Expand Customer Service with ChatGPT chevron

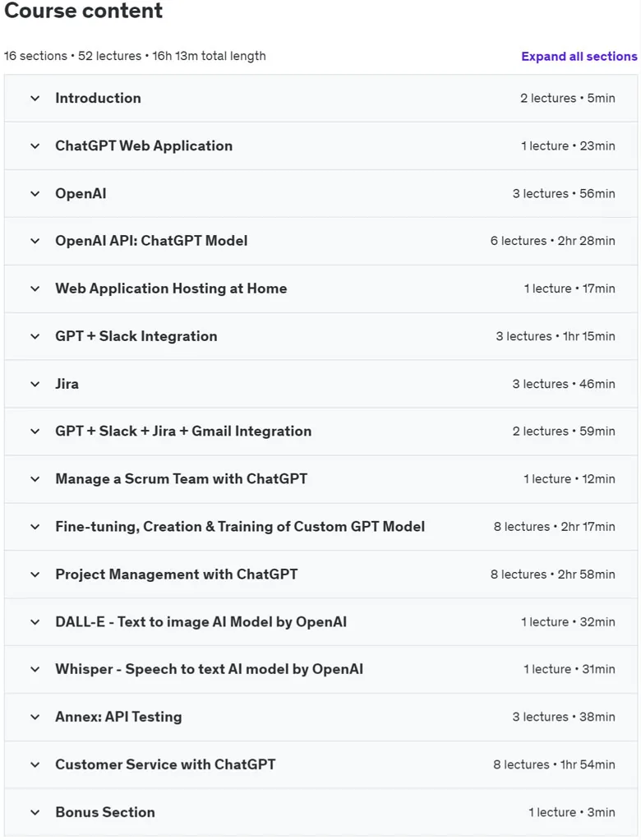[x=35, y=764]
